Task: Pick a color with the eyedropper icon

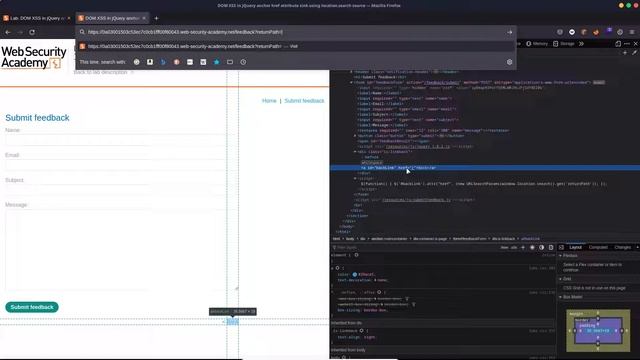Action: click(x=634, y=53)
